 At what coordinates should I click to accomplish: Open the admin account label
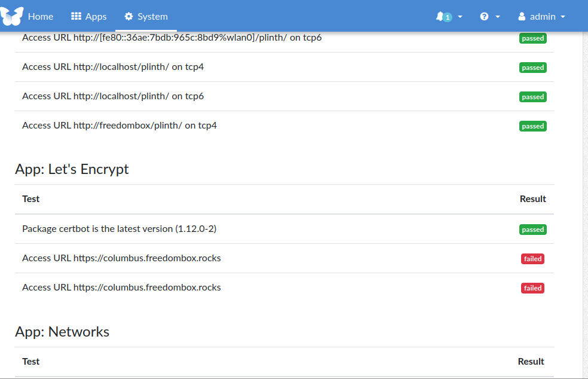tap(543, 17)
